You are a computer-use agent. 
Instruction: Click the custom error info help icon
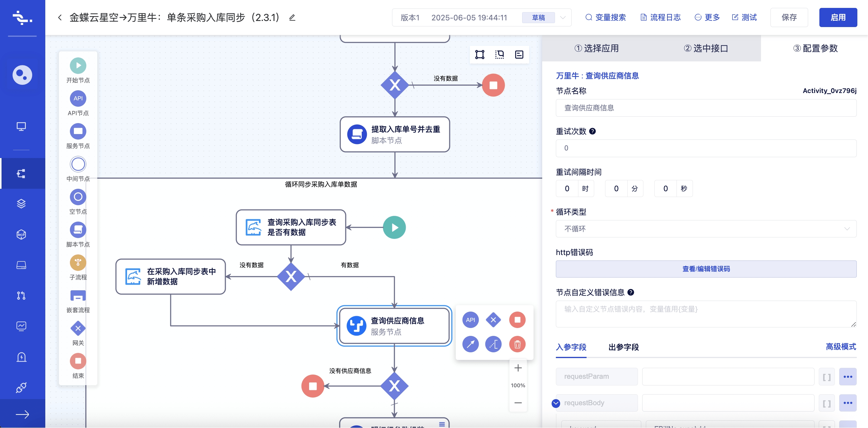631,292
